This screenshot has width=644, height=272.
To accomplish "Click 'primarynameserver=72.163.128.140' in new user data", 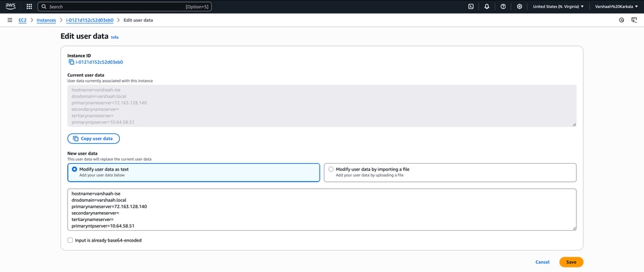I will pyautogui.click(x=109, y=207).
